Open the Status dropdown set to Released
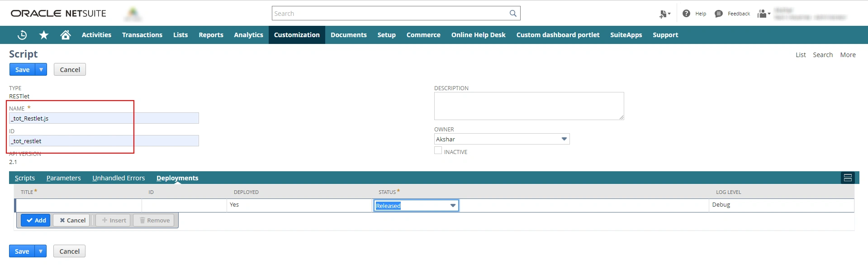This screenshot has width=868, height=280. click(x=453, y=206)
